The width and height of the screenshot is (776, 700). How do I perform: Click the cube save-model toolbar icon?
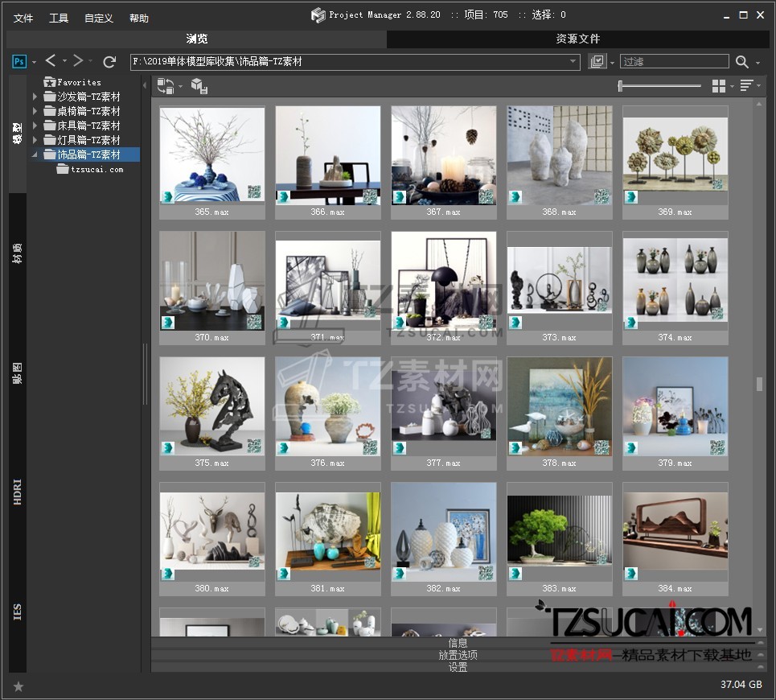[x=199, y=86]
